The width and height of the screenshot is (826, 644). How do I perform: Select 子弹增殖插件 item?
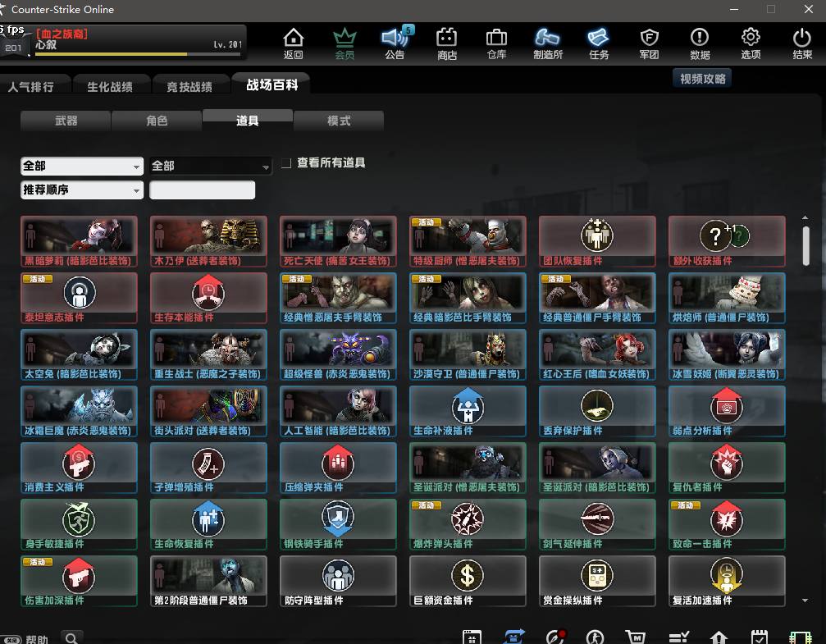[x=208, y=468]
